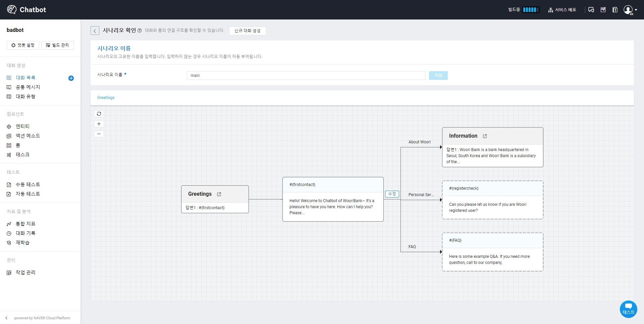
Task: Select the #{registercheck} node
Action: tap(493, 200)
